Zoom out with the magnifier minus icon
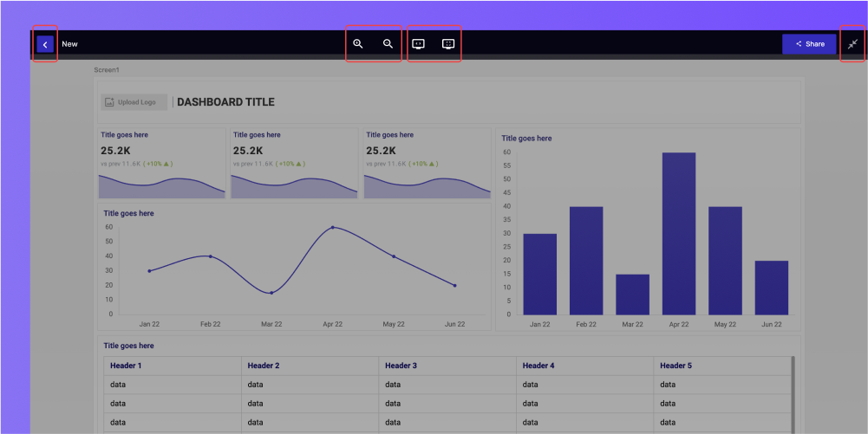Viewport: 868px width, 434px height. pyautogui.click(x=388, y=43)
